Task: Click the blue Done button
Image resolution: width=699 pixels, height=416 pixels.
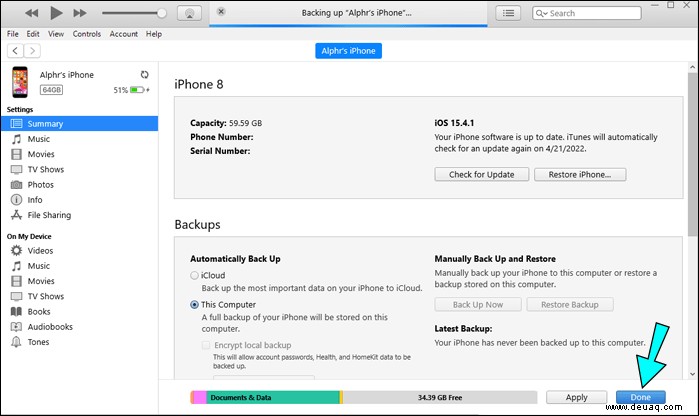Action: click(641, 397)
